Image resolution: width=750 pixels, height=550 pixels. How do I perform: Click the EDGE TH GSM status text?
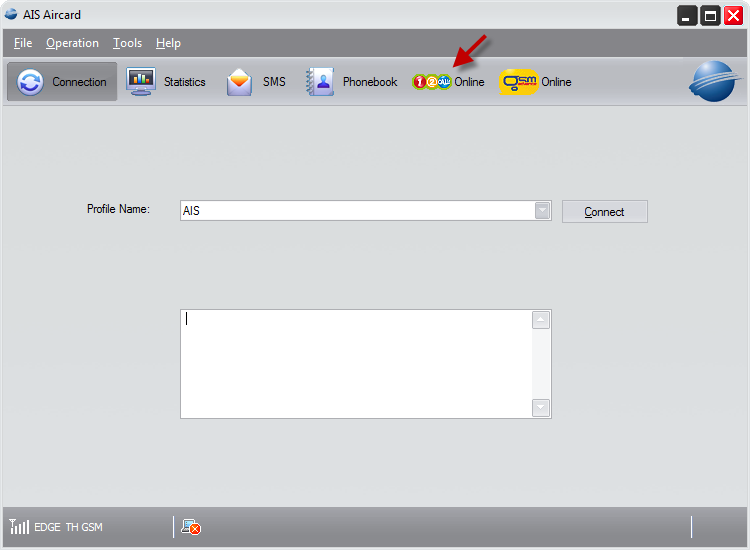(68, 527)
